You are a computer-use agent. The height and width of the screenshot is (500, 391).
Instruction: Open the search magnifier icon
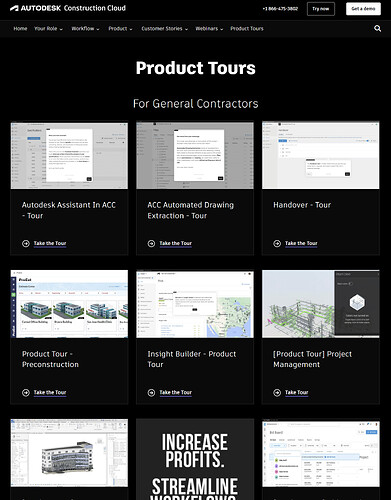pyautogui.click(x=377, y=29)
